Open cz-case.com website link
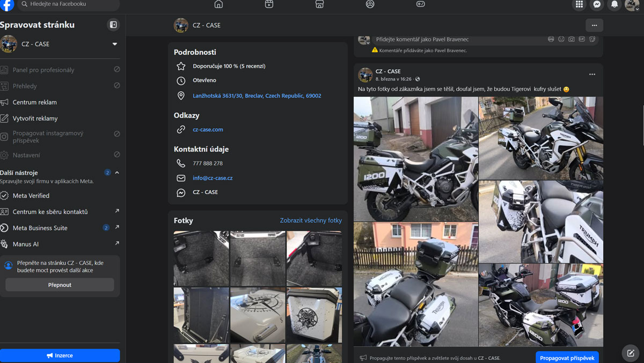 pos(208,129)
